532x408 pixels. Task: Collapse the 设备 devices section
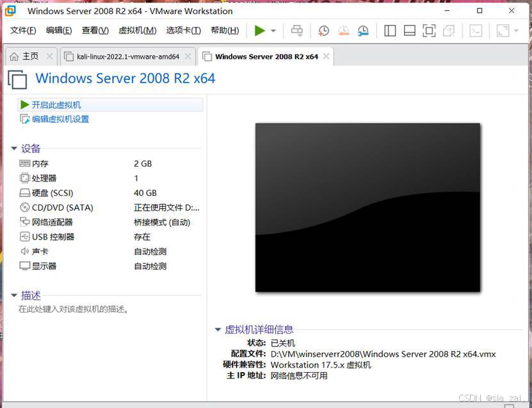14,148
